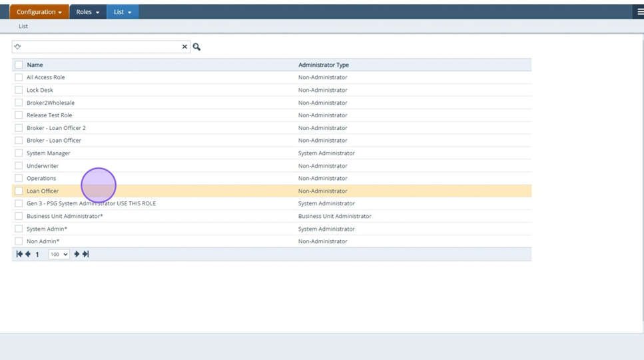Open the List dropdown in the top bar

click(x=123, y=12)
